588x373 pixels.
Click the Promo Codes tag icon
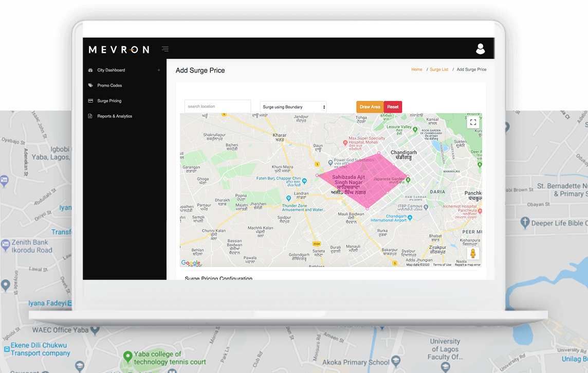pos(90,85)
